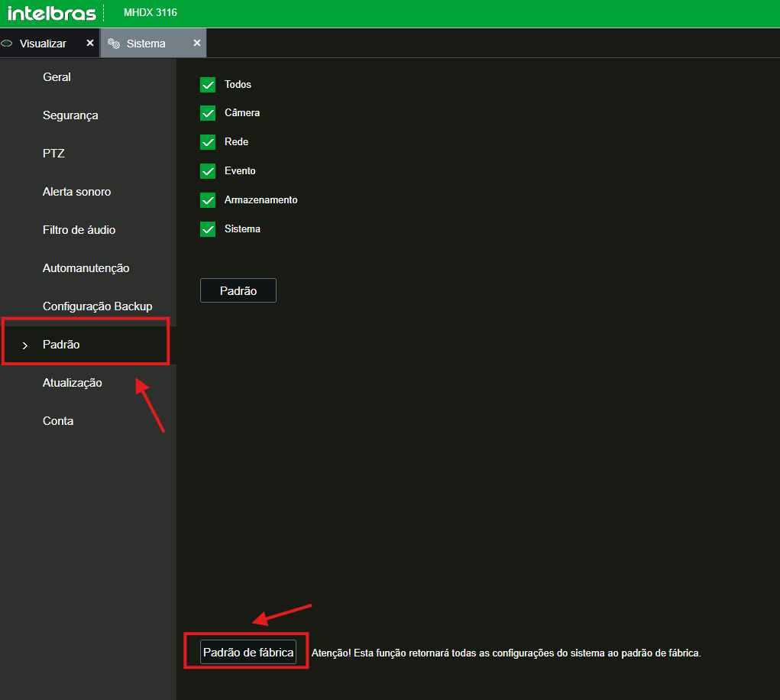This screenshot has height=700, width=780.
Task: Go to the Atualização section
Action: tap(72, 383)
